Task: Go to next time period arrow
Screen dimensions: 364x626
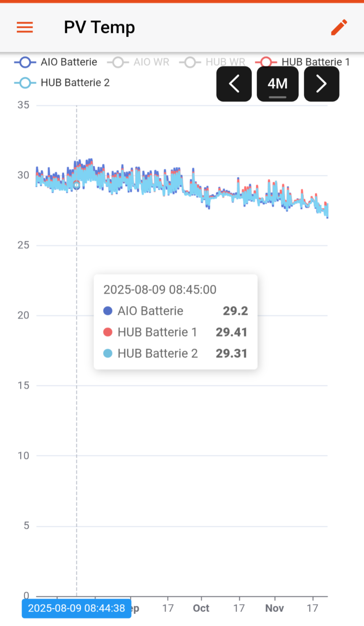Action: (x=321, y=84)
